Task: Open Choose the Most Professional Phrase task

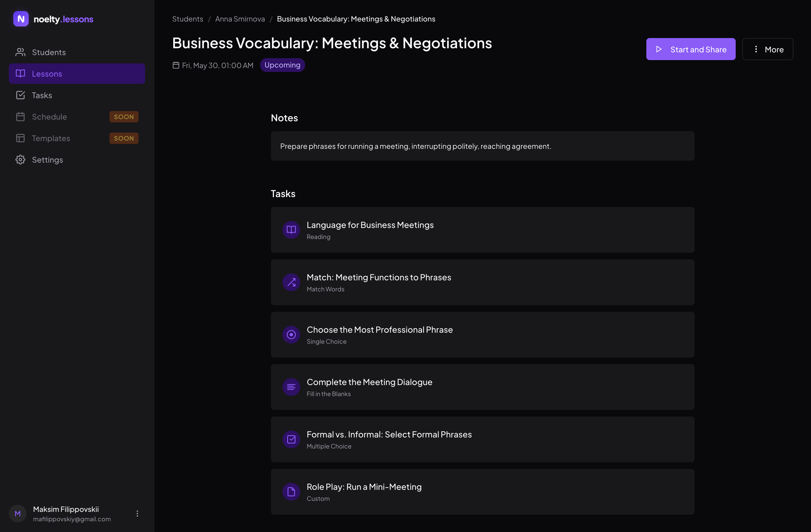Action: point(482,335)
